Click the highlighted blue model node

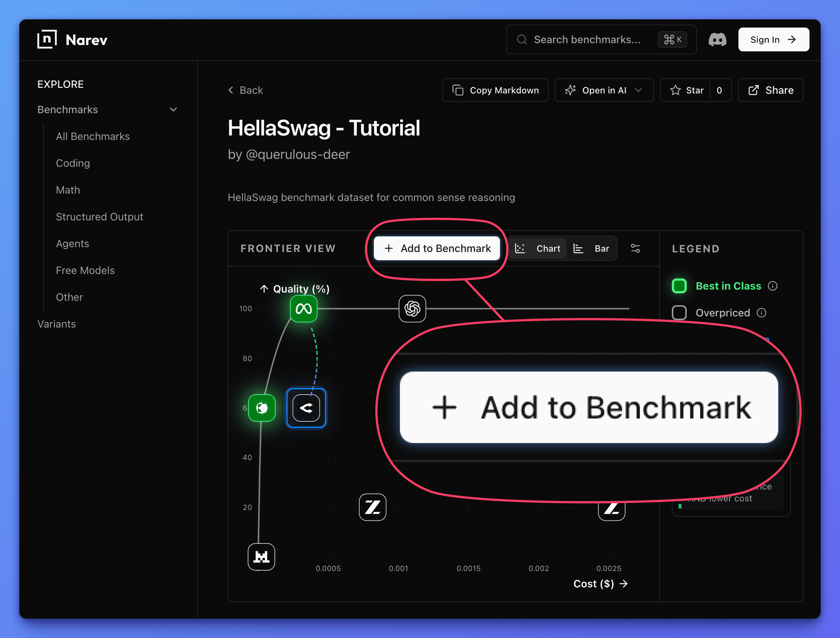coord(306,408)
